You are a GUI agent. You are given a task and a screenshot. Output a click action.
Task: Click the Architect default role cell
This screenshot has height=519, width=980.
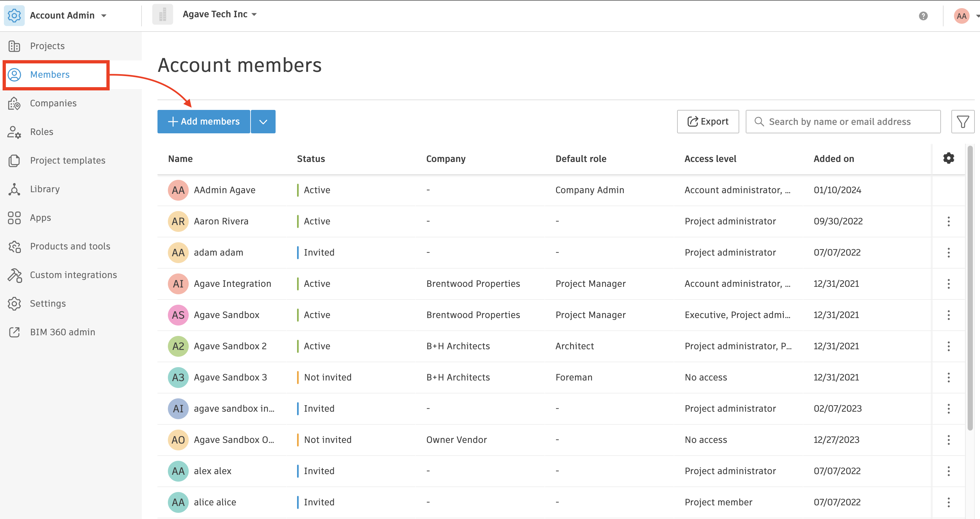click(575, 346)
